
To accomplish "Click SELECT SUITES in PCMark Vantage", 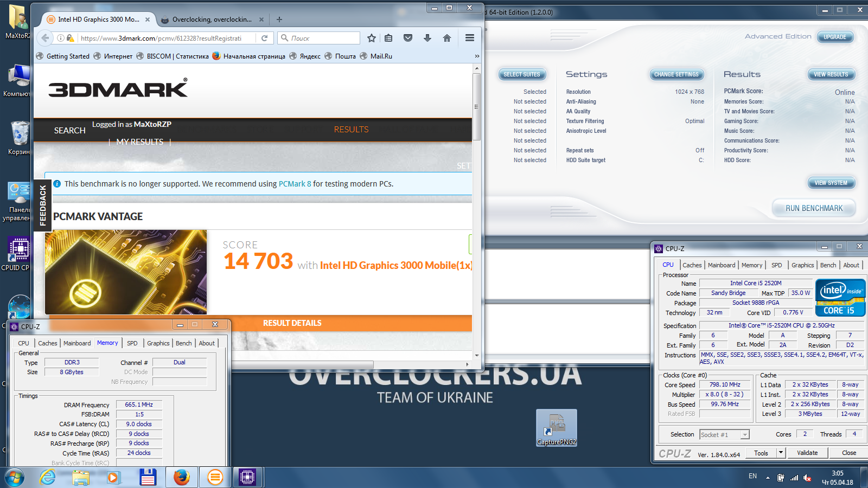I will click(x=522, y=74).
